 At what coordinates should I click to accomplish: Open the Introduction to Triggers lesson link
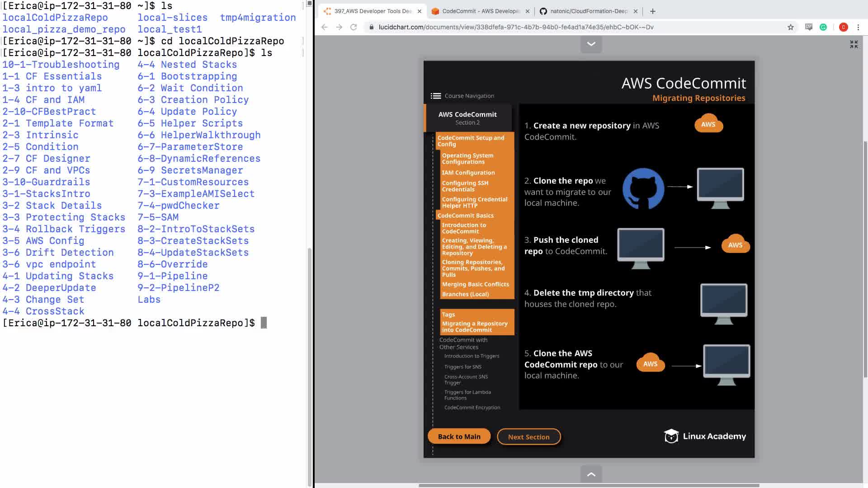tap(472, 356)
